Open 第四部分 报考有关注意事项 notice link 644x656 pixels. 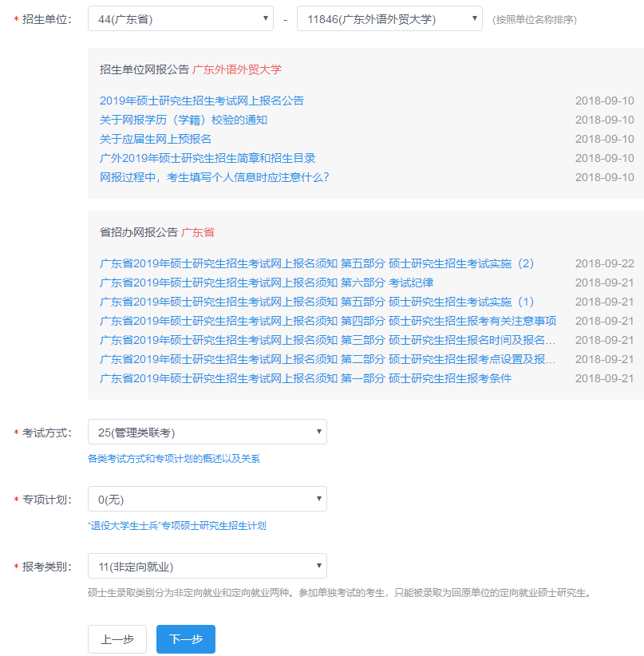coord(328,321)
